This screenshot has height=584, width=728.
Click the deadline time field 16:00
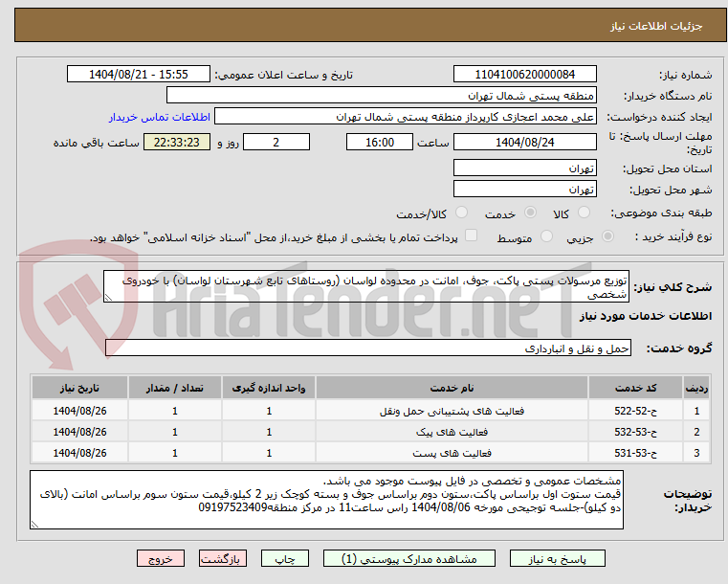pyautogui.click(x=380, y=142)
